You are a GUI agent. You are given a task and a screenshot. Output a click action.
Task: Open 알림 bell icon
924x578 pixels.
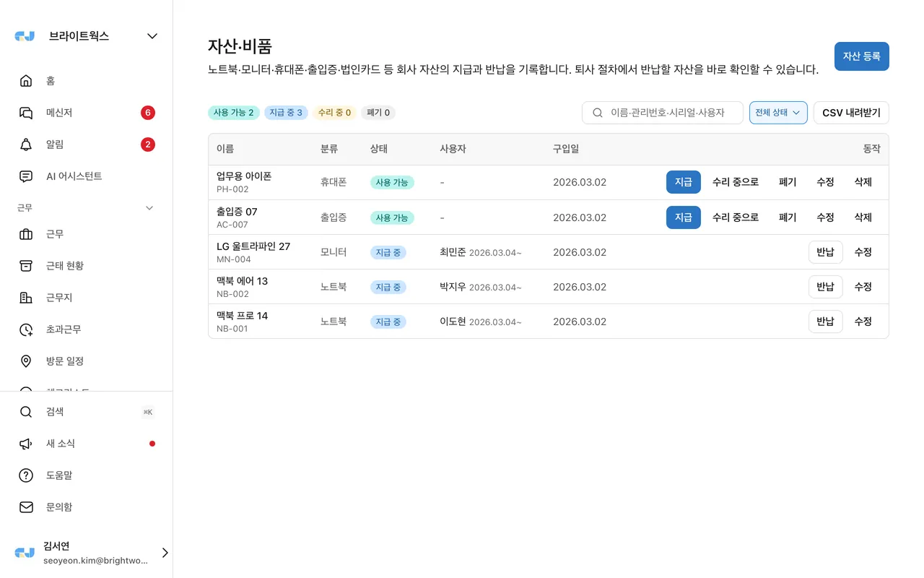[26, 144]
